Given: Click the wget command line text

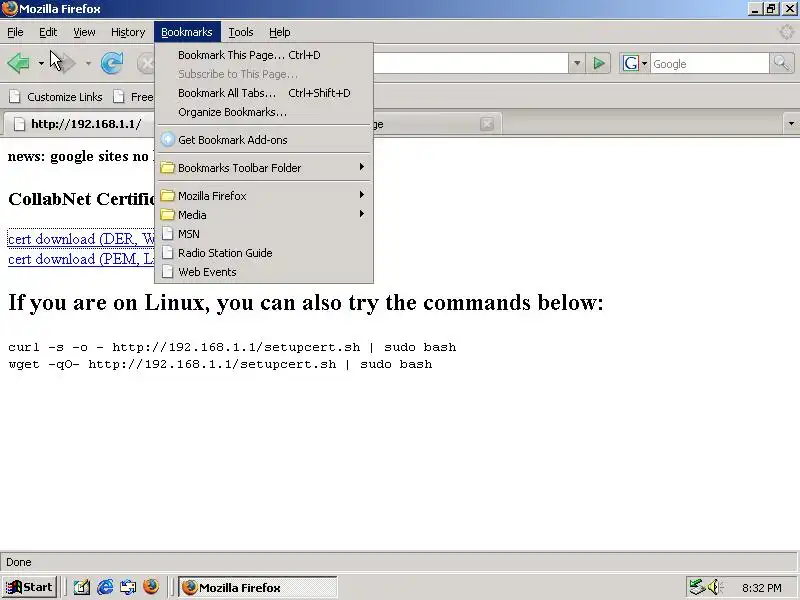Looking at the screenshot, I should pos(220,364).
